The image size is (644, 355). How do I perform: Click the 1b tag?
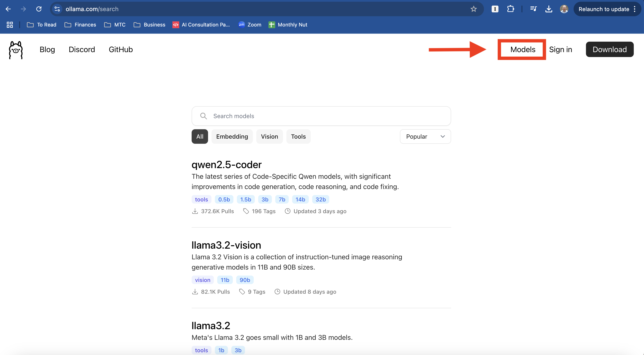[x=221, y=350]
